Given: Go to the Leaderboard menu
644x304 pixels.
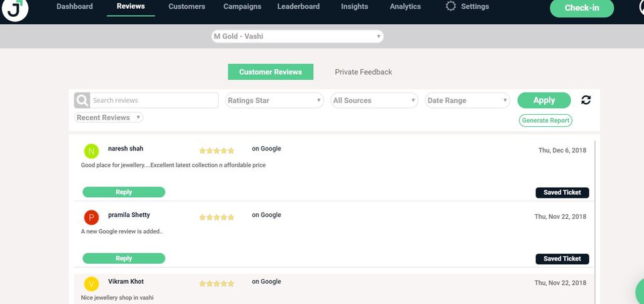Looking at the screenshot, I should [x=298, y=7].
